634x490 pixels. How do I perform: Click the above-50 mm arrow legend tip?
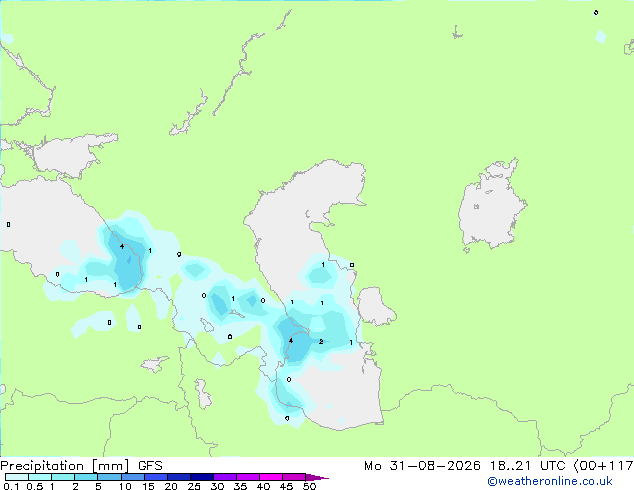[x=317, y=477]
